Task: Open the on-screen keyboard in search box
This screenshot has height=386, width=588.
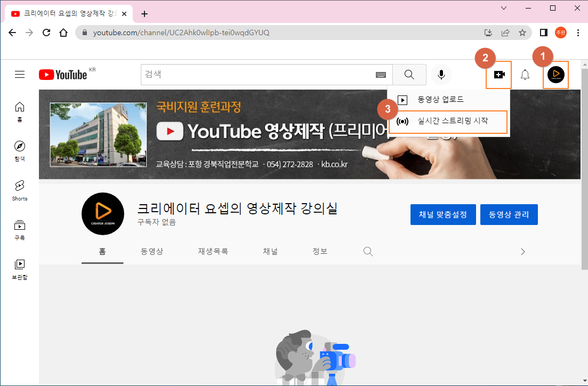Action: (381, 75)
